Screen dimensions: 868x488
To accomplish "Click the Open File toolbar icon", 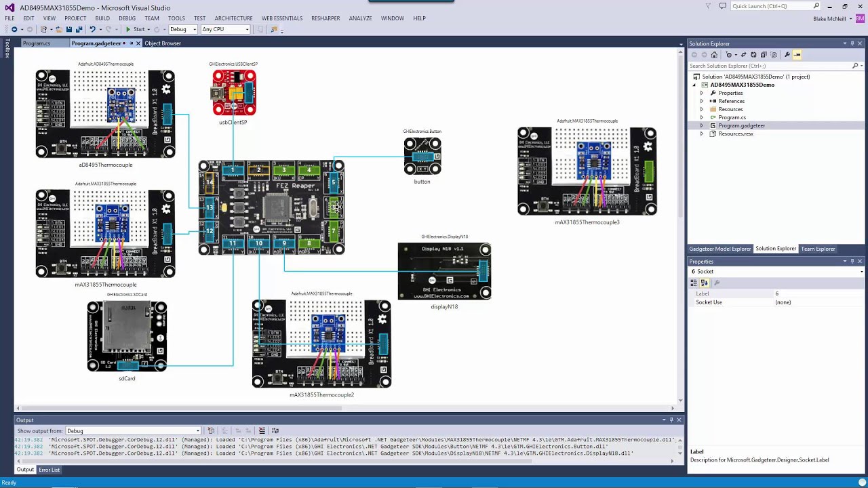I will point(59,29).
